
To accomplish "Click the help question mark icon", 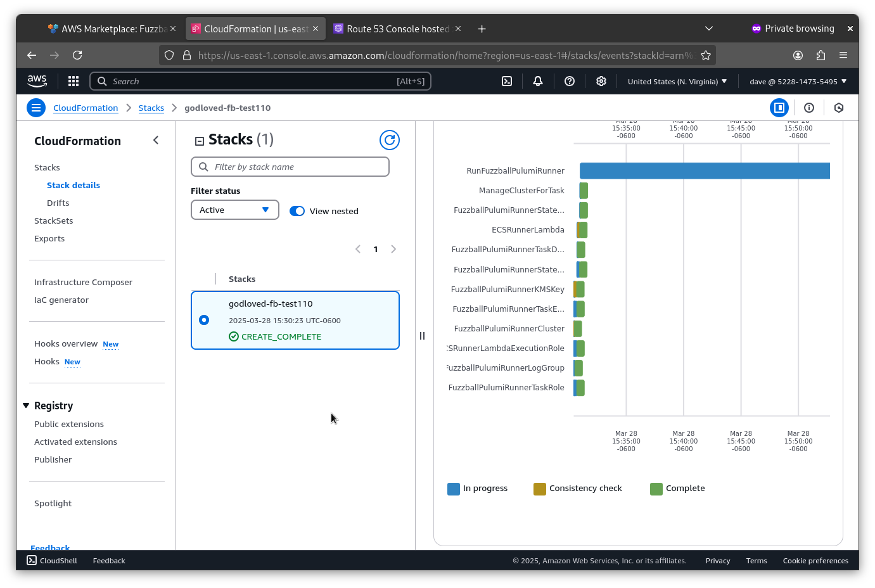I will pyautogui.click(x=569, y=81).
